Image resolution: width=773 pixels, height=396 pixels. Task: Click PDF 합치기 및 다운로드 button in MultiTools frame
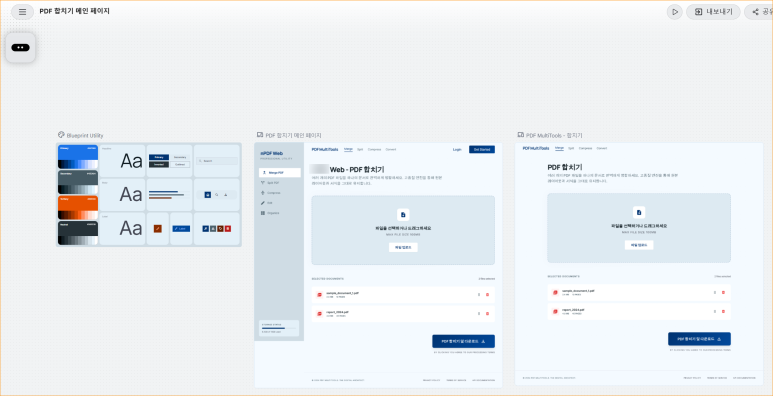pyautogui.click(x=699, y=339)
